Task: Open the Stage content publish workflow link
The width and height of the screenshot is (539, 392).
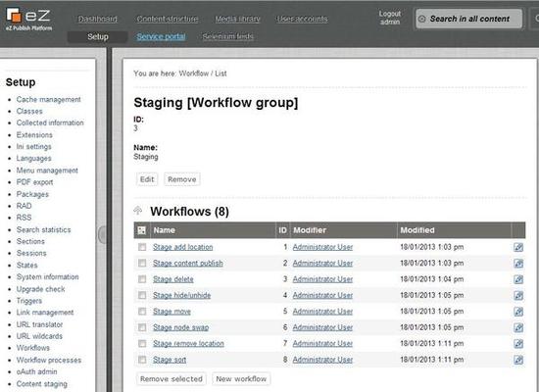Action: 188,263
